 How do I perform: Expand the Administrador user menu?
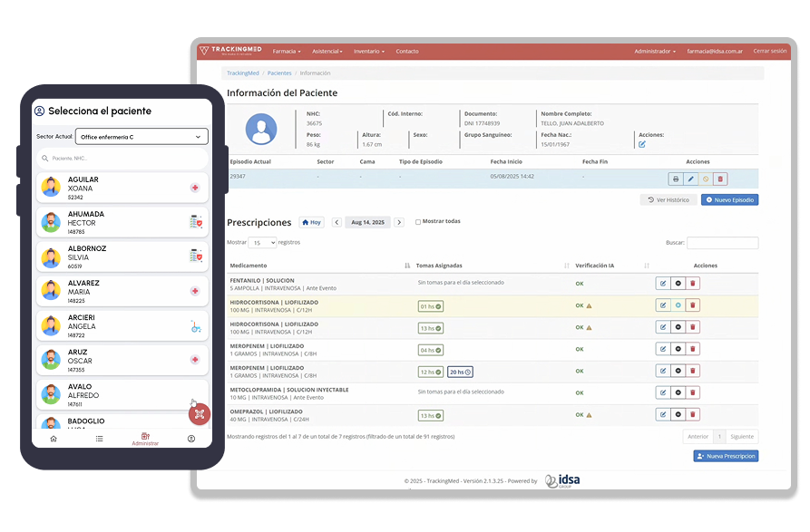tap(654, 52)
